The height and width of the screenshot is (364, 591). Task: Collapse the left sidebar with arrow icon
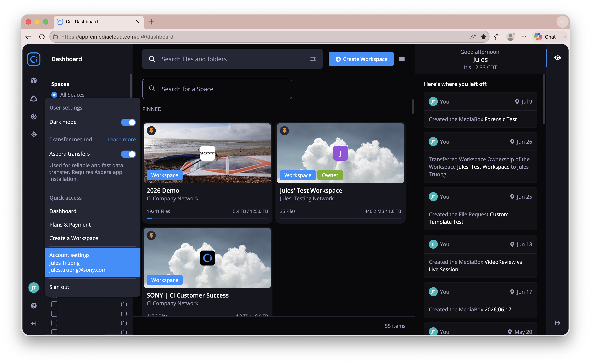[34, 323]
